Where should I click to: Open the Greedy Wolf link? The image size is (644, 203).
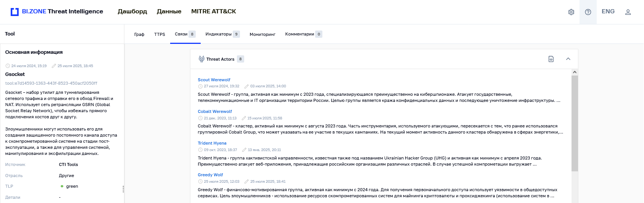coord(210,175)
